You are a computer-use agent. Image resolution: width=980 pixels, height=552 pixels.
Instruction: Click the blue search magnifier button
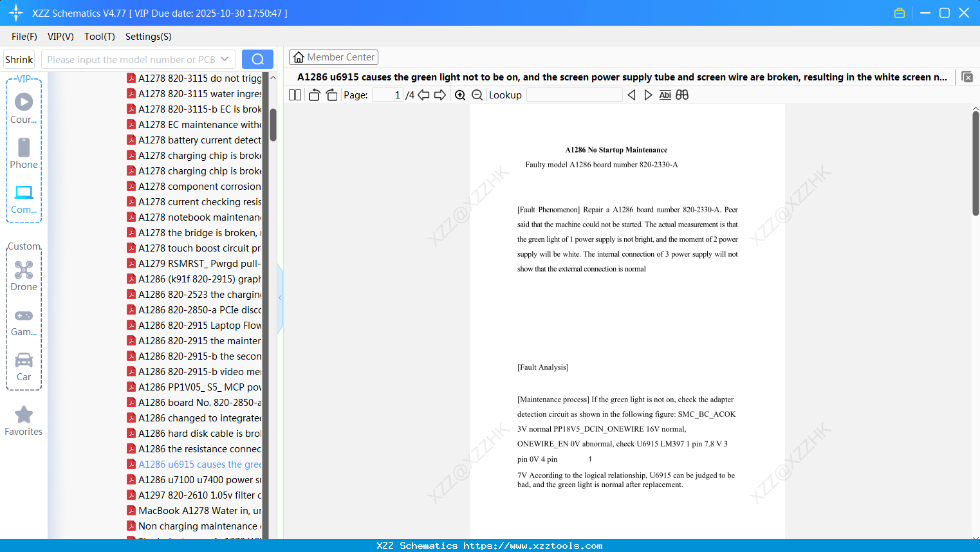pyautogui.click(x=257, y=59)
